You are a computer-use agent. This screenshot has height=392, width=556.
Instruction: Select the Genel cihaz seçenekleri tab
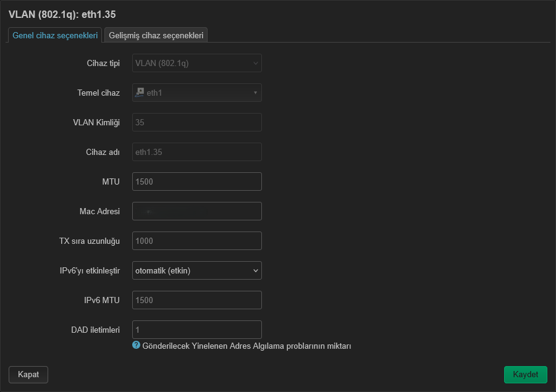tap(55, 35)
